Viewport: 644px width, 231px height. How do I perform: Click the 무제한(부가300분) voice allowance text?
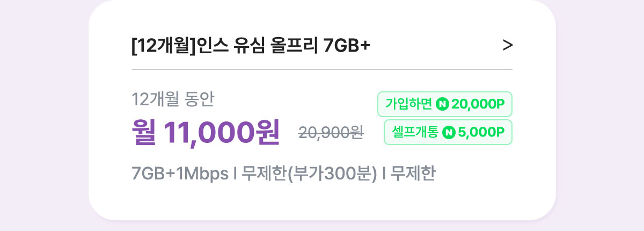310,175
